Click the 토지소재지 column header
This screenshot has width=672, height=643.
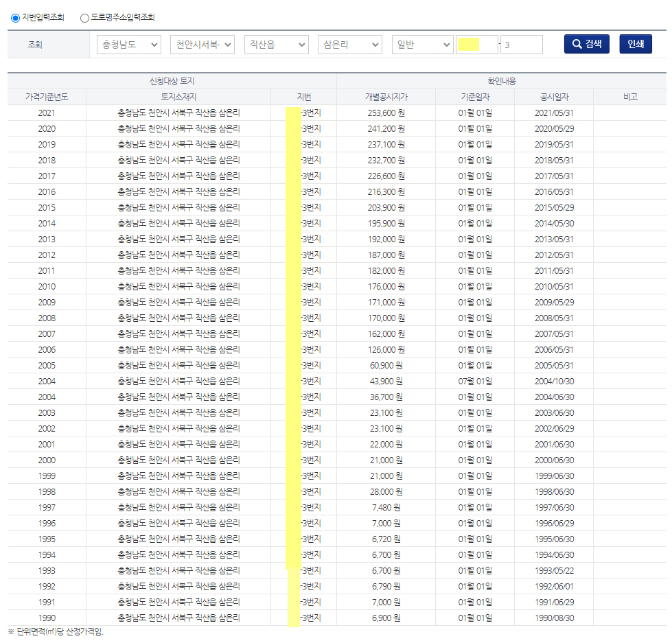point(178,97)
